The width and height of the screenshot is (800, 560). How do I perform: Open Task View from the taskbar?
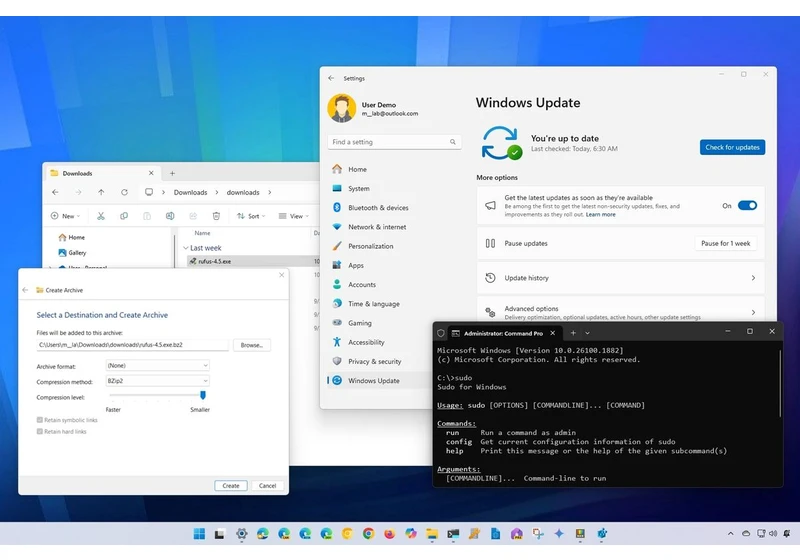coord(219,533)
